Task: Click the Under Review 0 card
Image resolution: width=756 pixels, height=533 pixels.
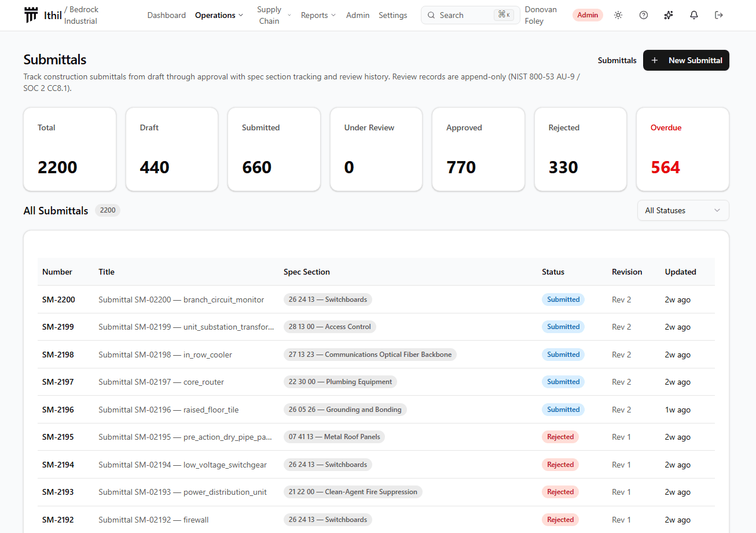Action: [376, 149]
